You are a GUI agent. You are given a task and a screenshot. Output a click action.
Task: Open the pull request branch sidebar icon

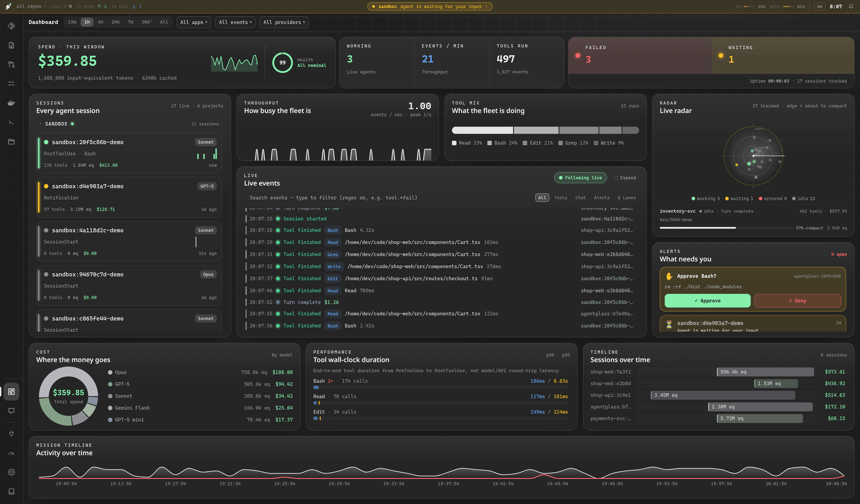(11, 64)
